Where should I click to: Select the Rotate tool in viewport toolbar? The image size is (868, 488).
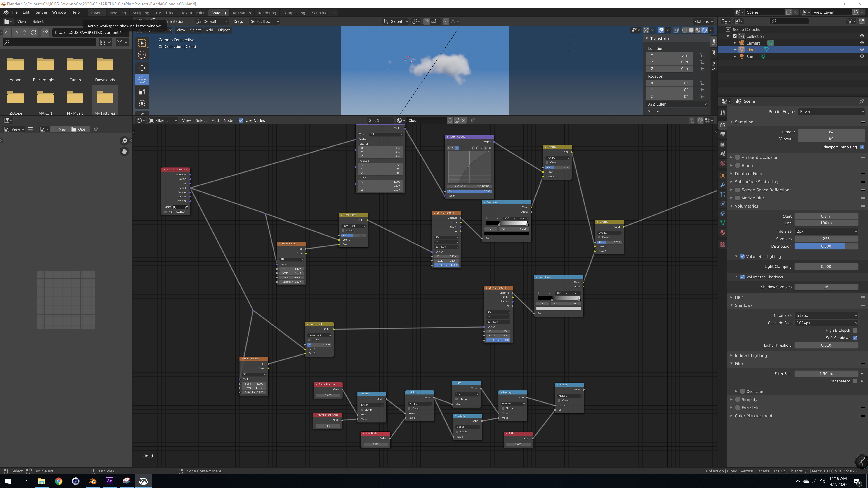(142, 80)
